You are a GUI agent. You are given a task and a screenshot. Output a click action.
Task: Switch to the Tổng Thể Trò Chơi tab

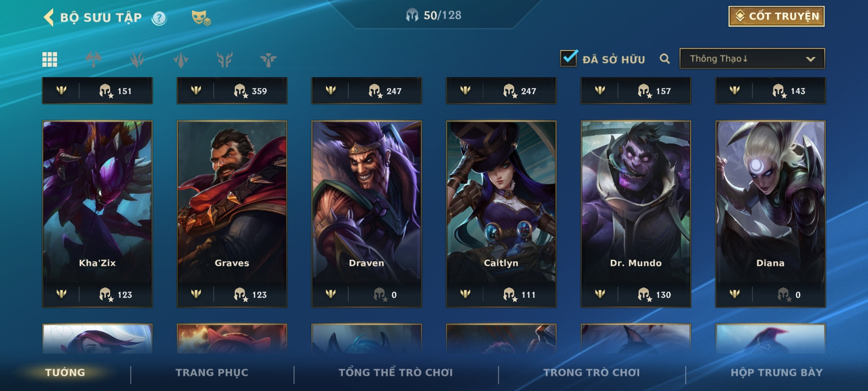pyautogui.click(x=395, y=373)
